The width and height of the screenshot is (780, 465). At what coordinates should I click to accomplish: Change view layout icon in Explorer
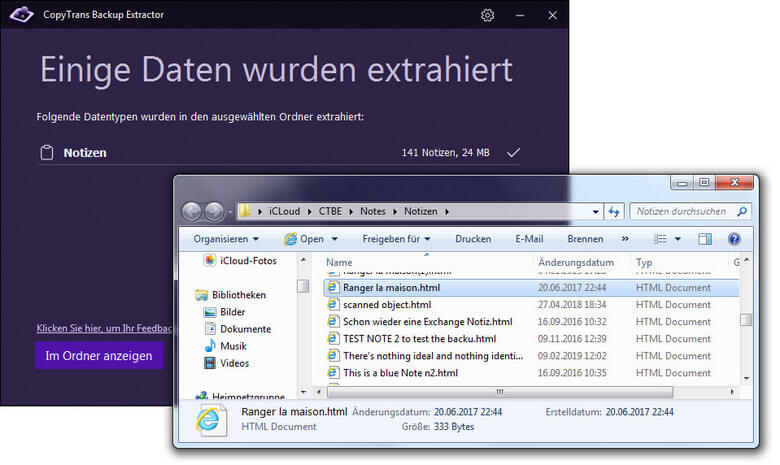coord(660,239)
